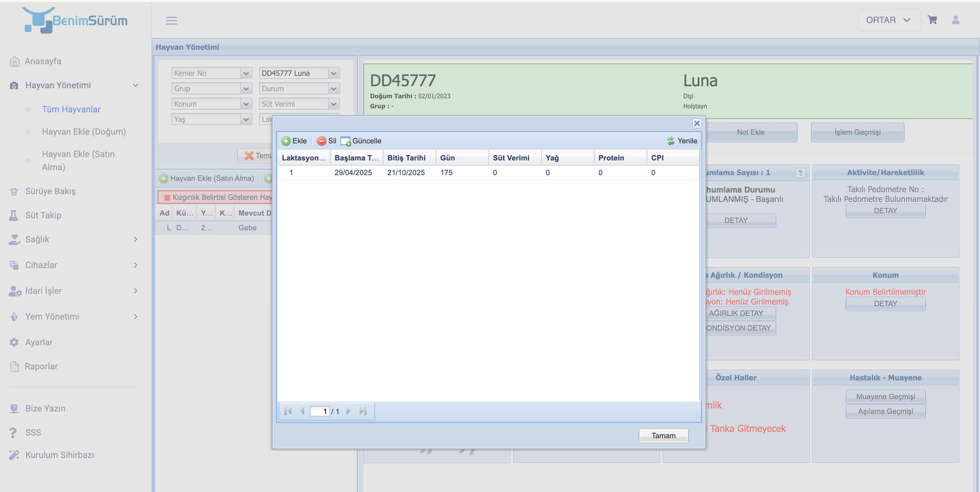Image resolution: width=980 pixels, height=492 pixels.
Task: Refresh the list with the Yenile icon
Action: [x=671, y=141]
